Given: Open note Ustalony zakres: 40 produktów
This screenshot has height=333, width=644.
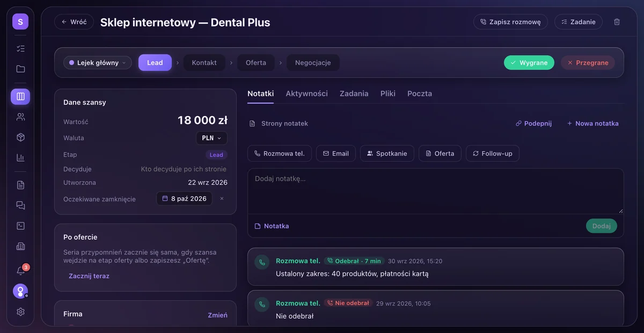Looking at the screenshot, I should tap(352, 274).
